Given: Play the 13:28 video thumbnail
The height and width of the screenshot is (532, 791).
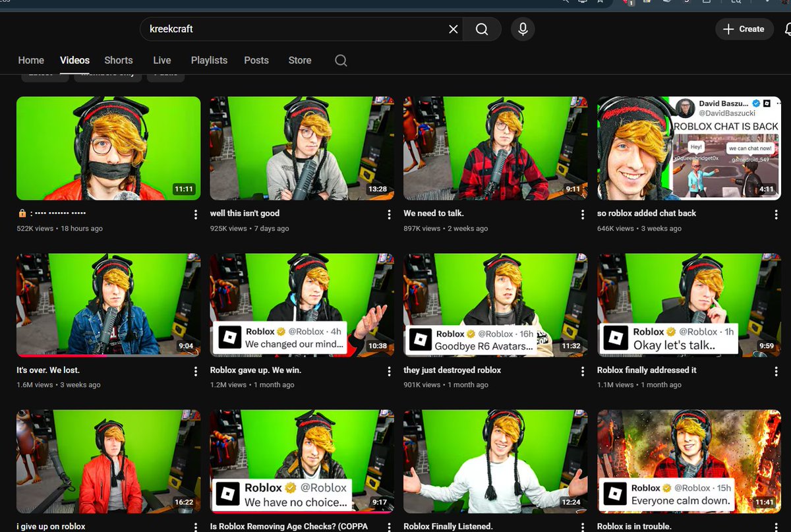Looking at the screenshot, I should coord(302,148).
